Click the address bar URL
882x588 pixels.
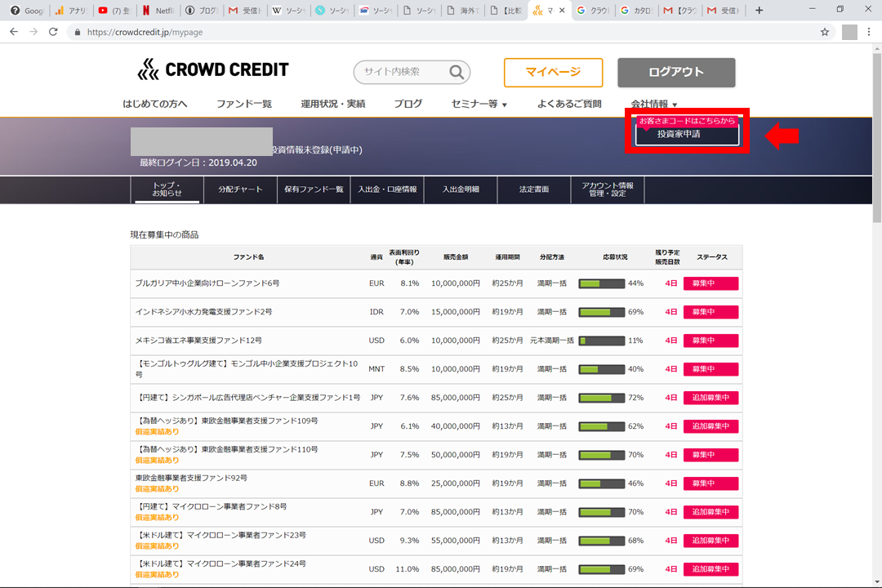click(x=145, y=32)
